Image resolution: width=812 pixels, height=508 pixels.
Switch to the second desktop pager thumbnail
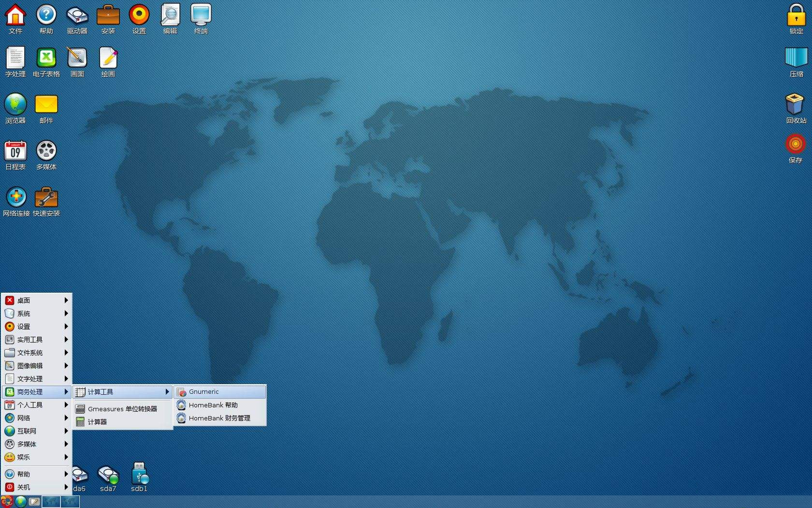click(70, 502)
